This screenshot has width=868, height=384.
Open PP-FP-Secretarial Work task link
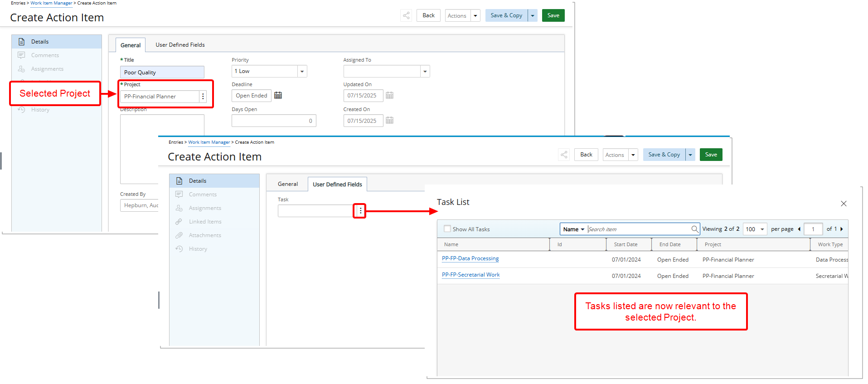(470, 275)
